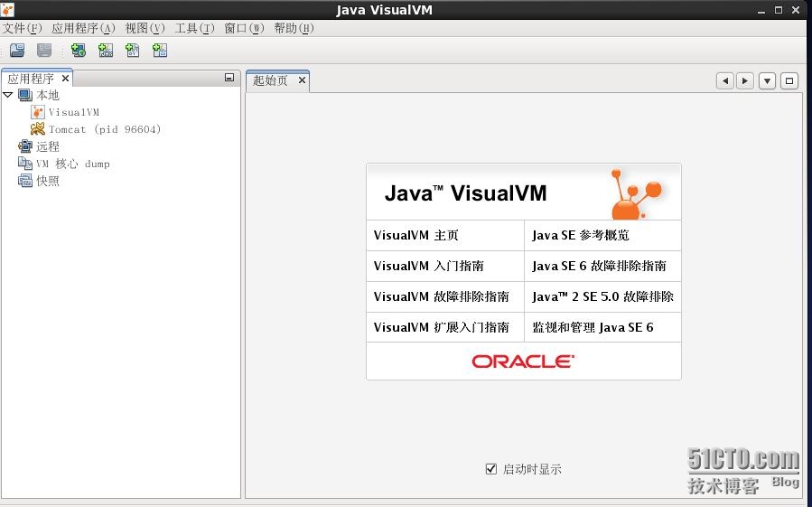Screen dimensions: 812x507
Task: Minimize the 应用程序 side panel
Action: tap(229, 77)
